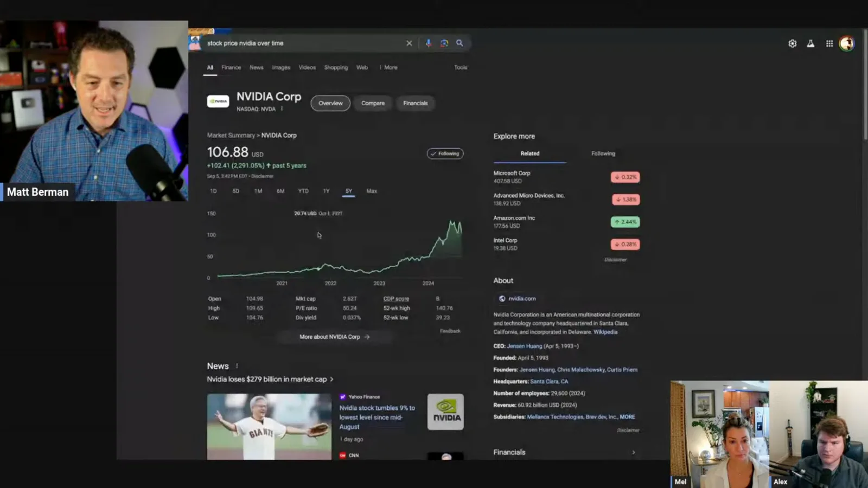Expand MORE subsidiaries link
The height and width of the screenshot is (488, 868).
tap(627, 417)
